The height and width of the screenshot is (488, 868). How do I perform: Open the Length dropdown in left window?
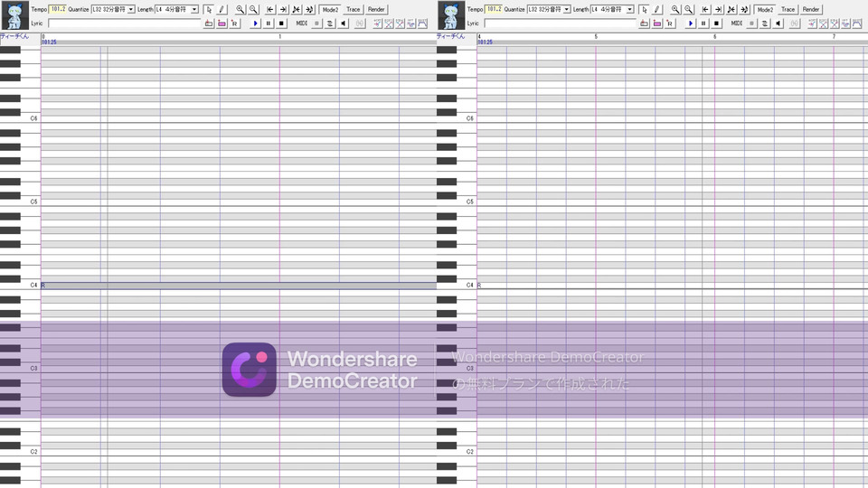(194, 9)
